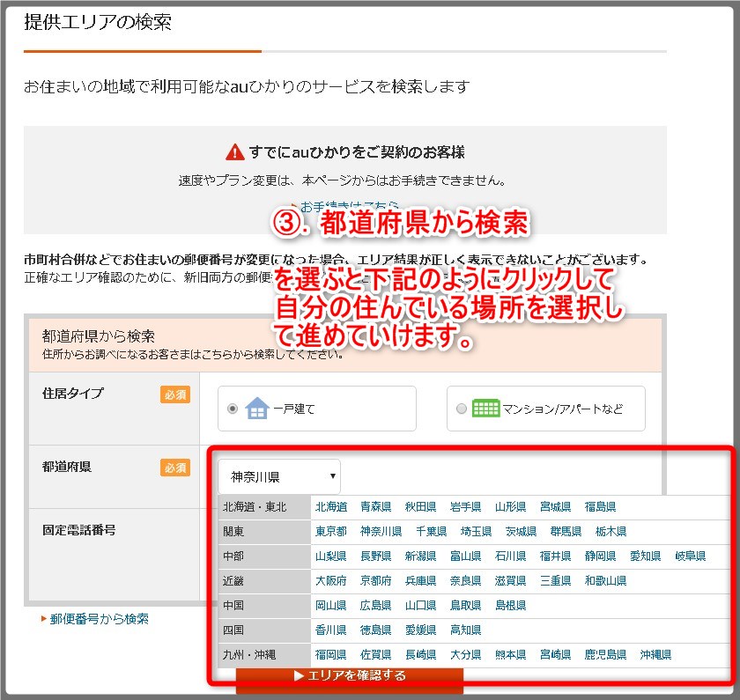Click the 提供エリアの検索 page title
This screenshot has width=740, height=700.
[98, 22]
